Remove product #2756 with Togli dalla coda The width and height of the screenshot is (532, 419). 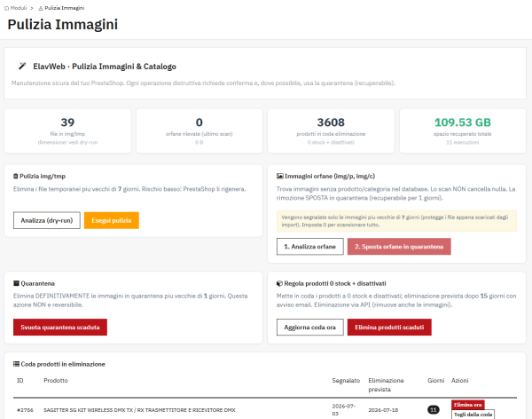(x=473, y=415)
